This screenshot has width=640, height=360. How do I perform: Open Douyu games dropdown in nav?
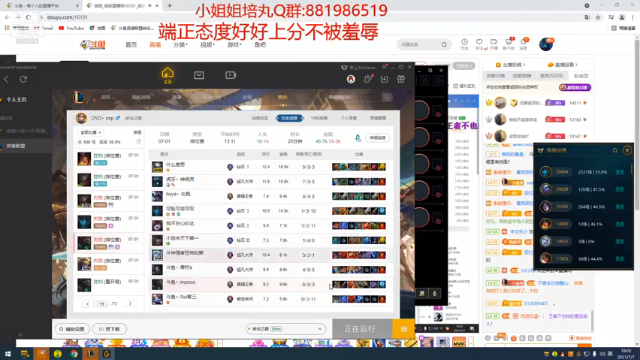(x=234, y=44)
